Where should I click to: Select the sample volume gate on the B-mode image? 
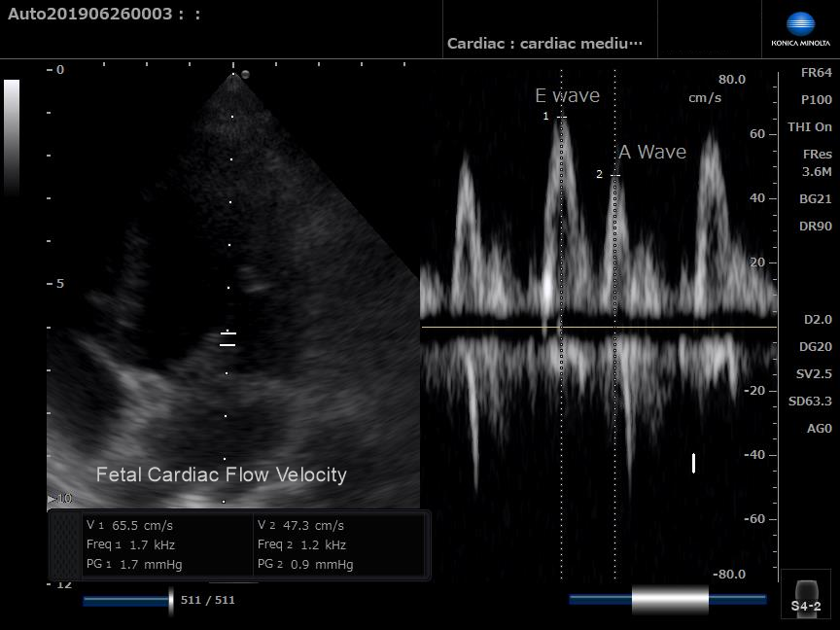227,339
